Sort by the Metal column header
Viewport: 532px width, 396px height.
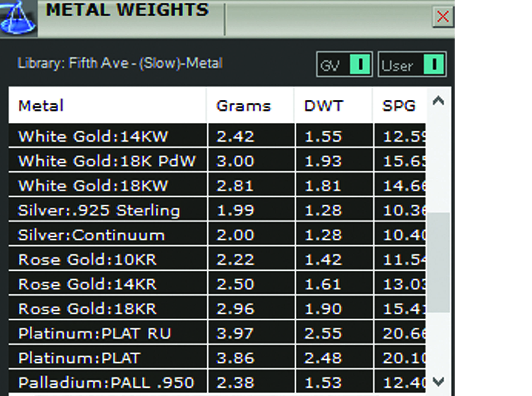[41, 105]
